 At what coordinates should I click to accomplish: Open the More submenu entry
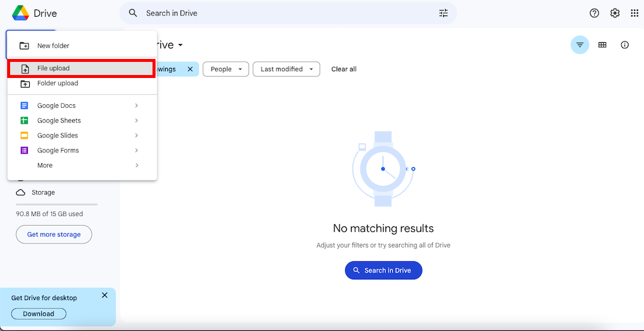click(82, 165)
